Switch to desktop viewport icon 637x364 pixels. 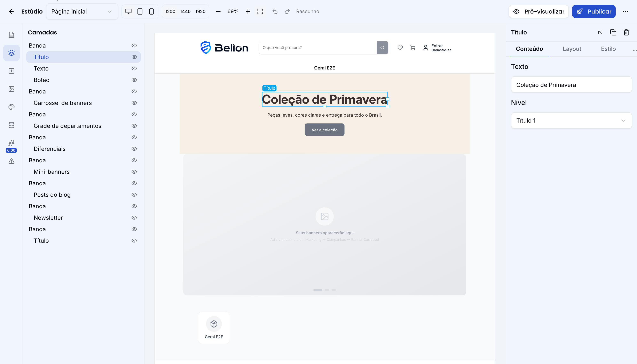click(x=128, y=11)
